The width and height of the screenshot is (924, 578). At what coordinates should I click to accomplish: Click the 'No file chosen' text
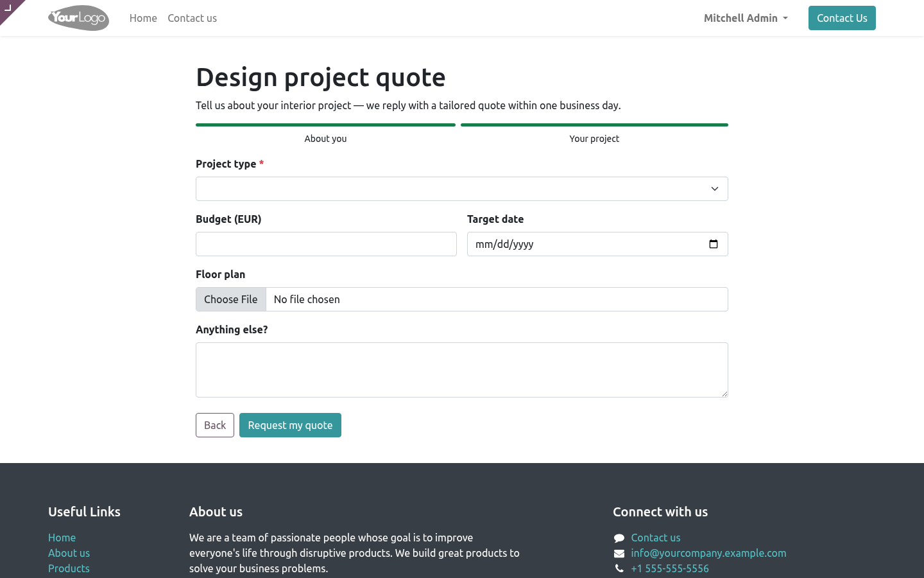[307, 299]
